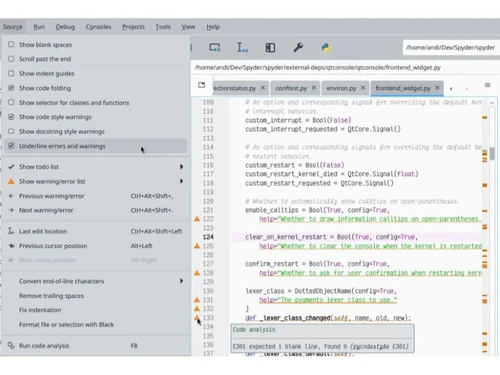
Task: Open the Consoles menu
Action: pos(98,27)
